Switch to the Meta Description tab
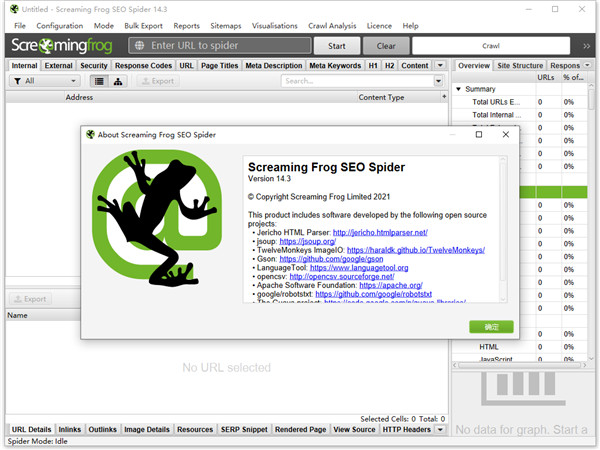 [x=274, y=65]
